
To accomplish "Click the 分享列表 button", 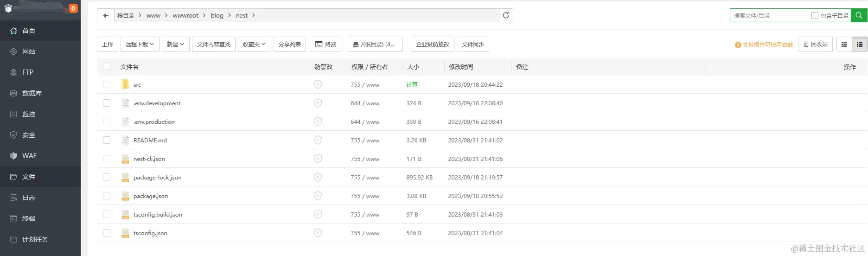I will point(290,45).
